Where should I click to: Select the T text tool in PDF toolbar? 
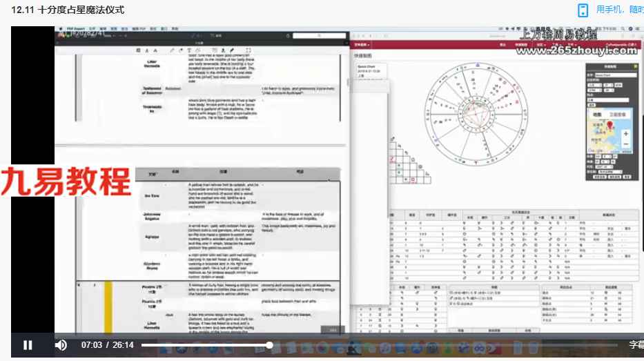(189, 50)
